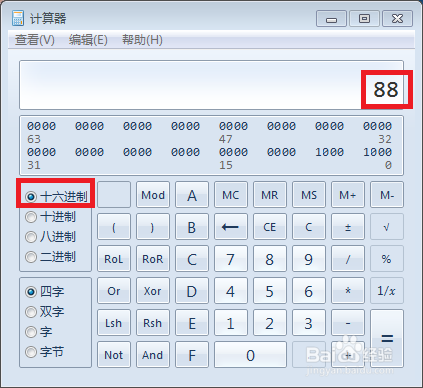The height and width of the screenshot is (388, 423).
Task: Click the multiplication * key
Action: [348, 291]
